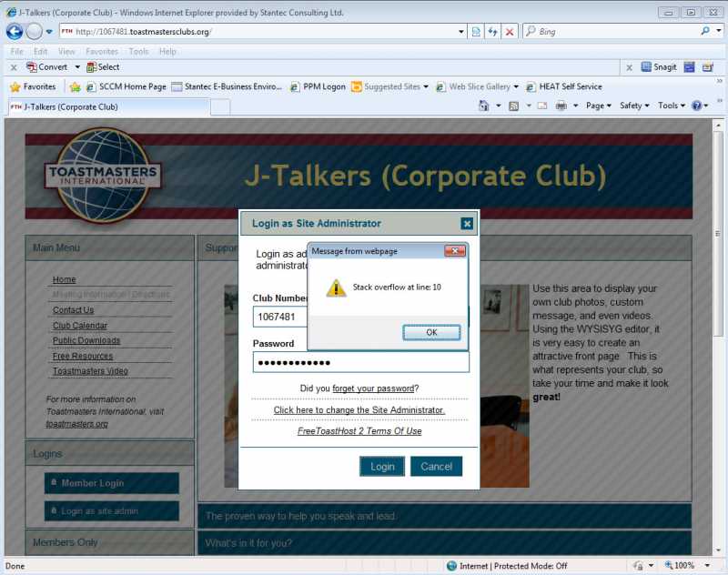Click the Bing search box

point(611,32)
